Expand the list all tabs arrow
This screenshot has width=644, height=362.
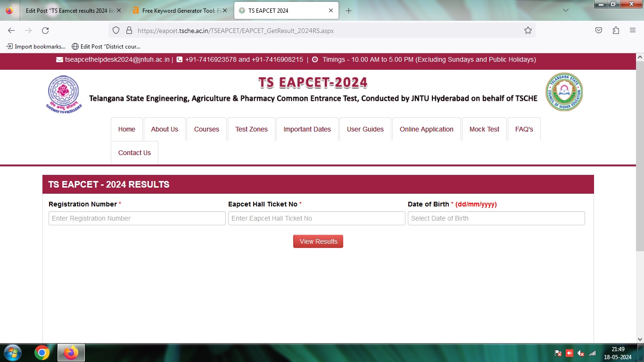(566, 10)
